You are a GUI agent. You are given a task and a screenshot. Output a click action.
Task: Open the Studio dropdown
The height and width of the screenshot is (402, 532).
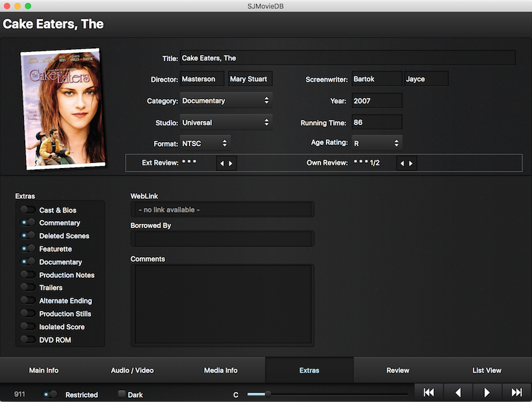pyautogui.click(x=226, y=123)
